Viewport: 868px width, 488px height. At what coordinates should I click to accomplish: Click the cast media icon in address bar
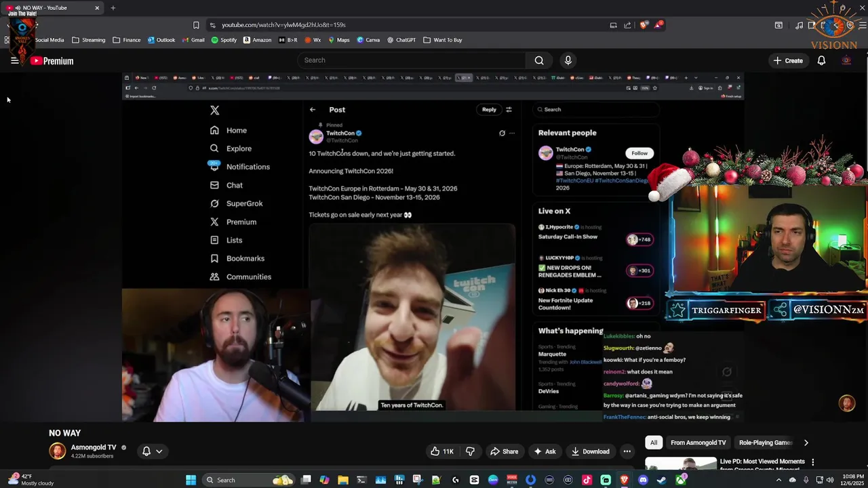tap(613, 25)
